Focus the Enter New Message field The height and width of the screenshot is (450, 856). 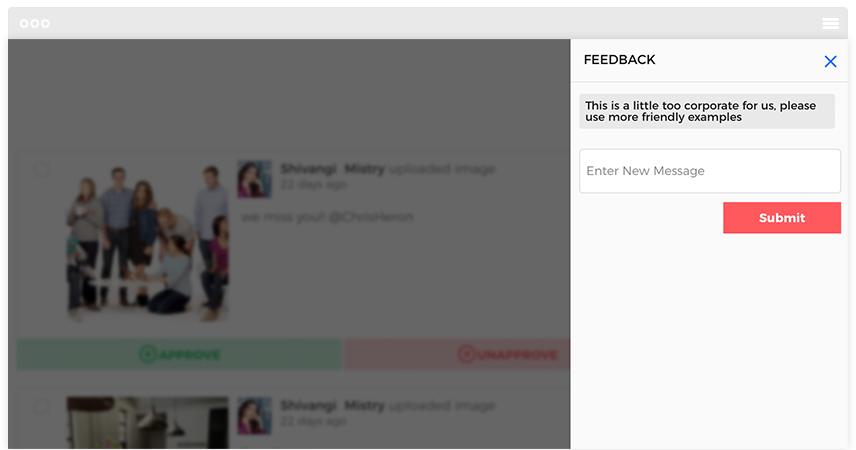tap(710, 171)
